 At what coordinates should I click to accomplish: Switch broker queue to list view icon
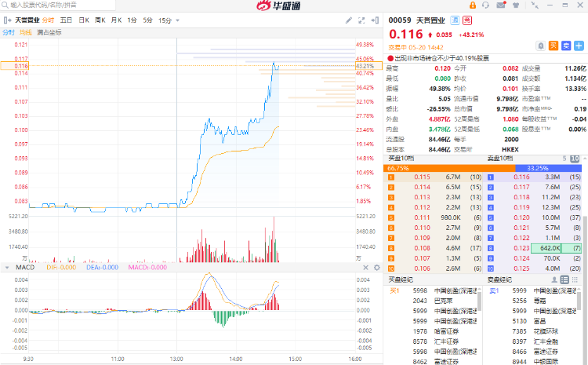[564, 279]
